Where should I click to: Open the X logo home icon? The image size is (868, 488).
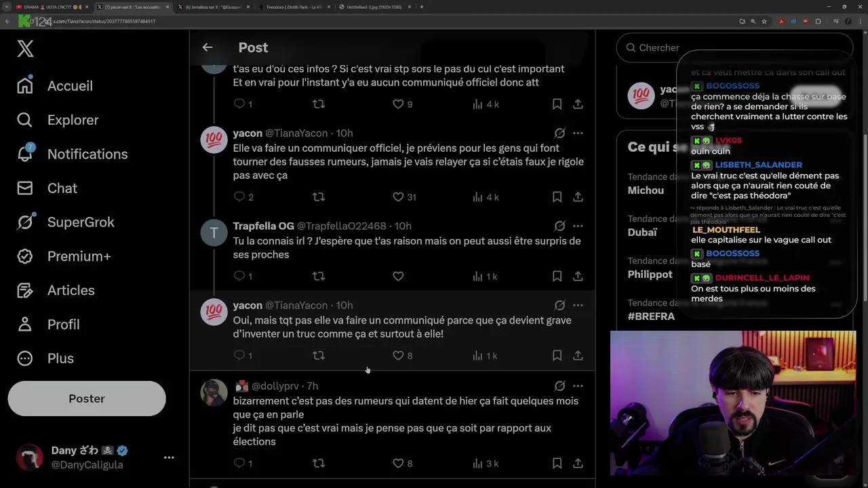25,49
